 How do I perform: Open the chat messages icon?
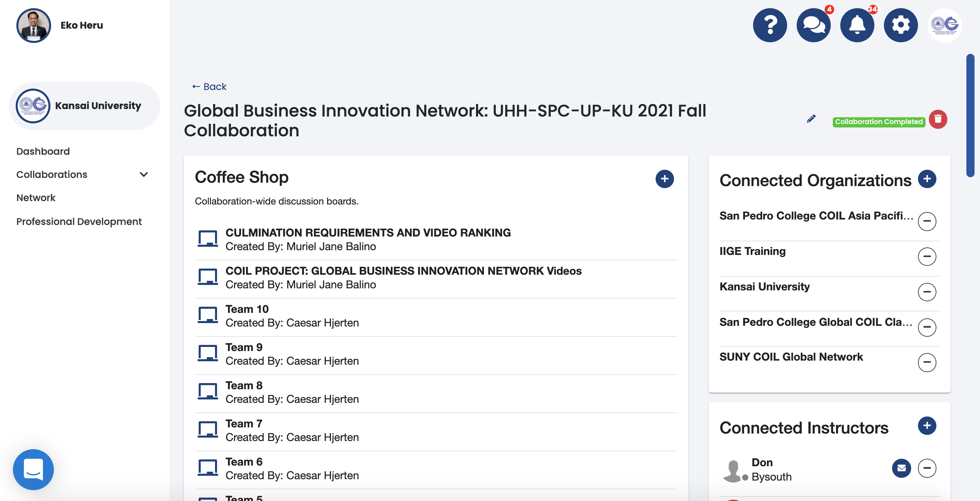813,25
